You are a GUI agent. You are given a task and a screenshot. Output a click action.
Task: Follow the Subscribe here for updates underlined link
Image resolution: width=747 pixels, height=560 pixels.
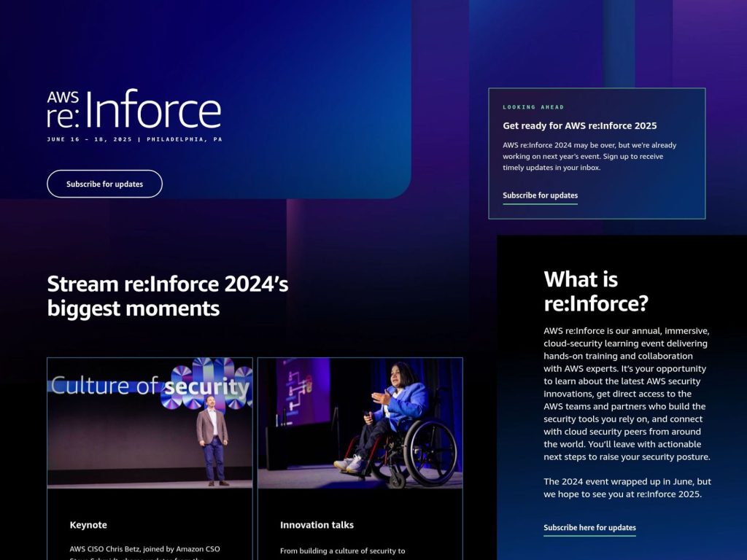(x=589, y=527)
